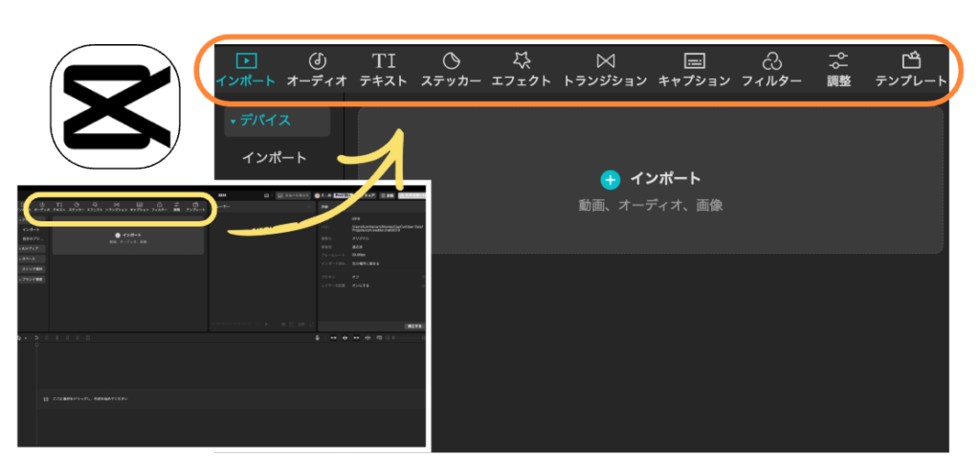Expand ブランド素材 in the small screenshot's sidebar
Image resolution: width=980 pixels, height=476 pixels.
(x=32, y=280)
